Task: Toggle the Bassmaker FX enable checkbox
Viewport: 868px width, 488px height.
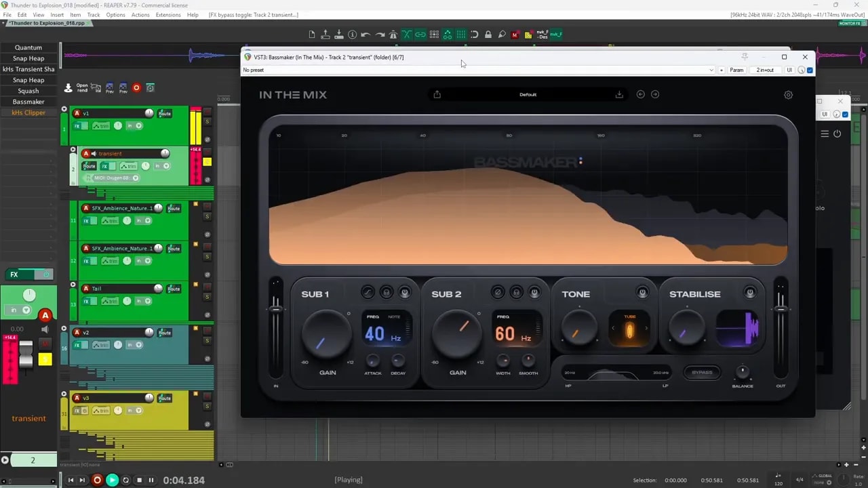Action: click(810, 70)
